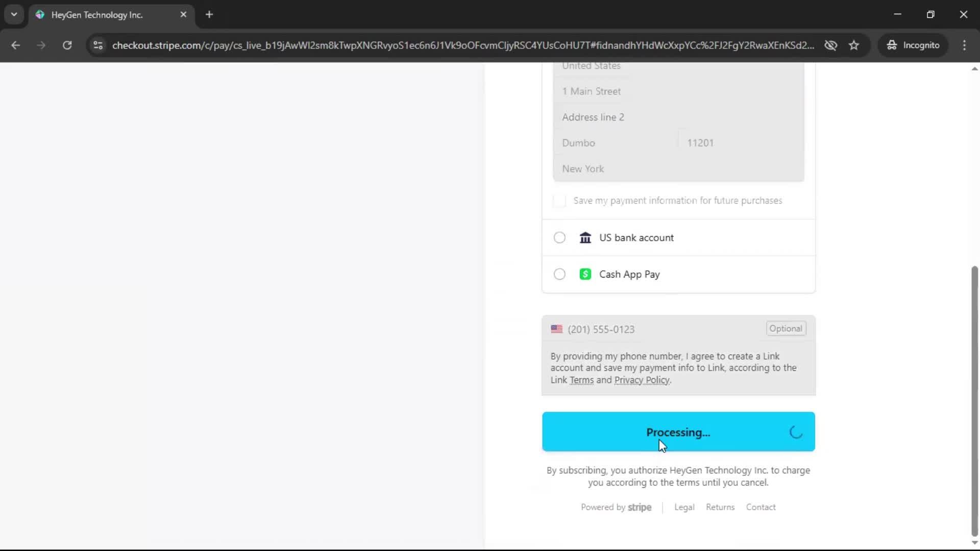
Task: Click the page vertical scrollbar thumb
Action: point(974,400)
